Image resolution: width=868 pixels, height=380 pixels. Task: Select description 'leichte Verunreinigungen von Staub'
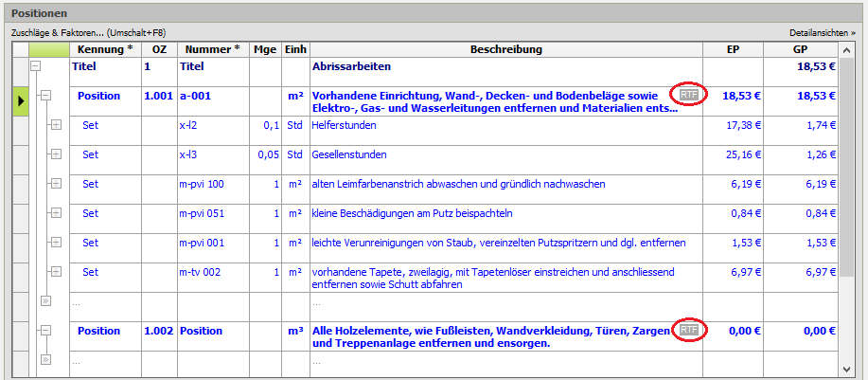point(506,248)
